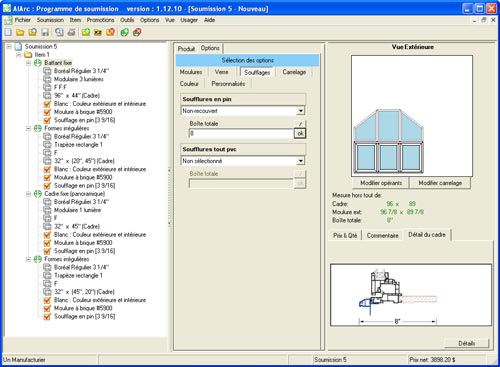Click the Soumission 5 document icon in tree
Image resolution: width=500 pixels, height=367 pixels.
[x=19, y=46]
